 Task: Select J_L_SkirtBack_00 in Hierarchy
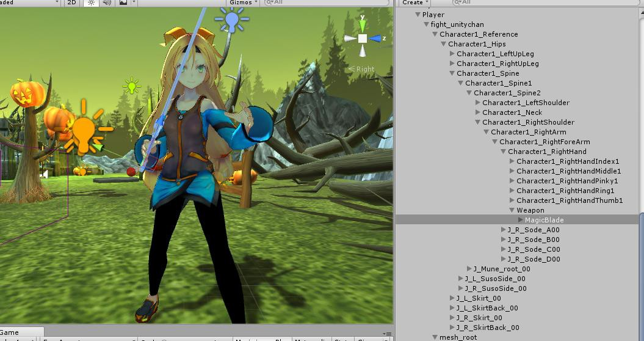tap(487, 308)
